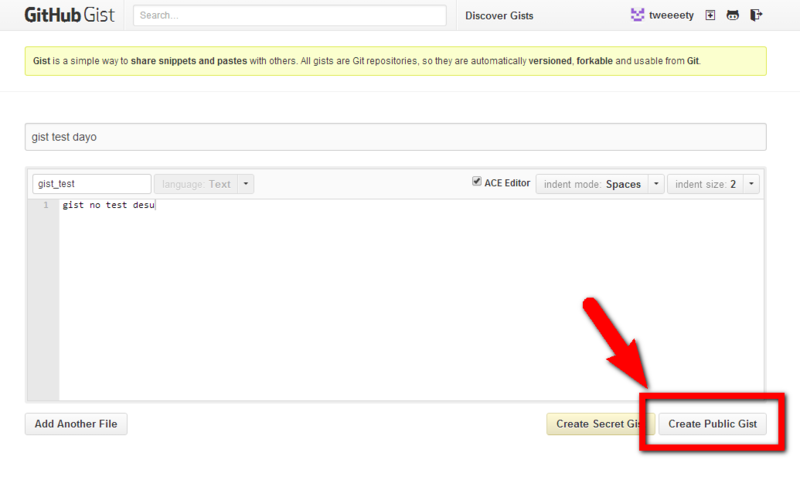
Task: Click Add Another File button
Action: coord(76,424)
